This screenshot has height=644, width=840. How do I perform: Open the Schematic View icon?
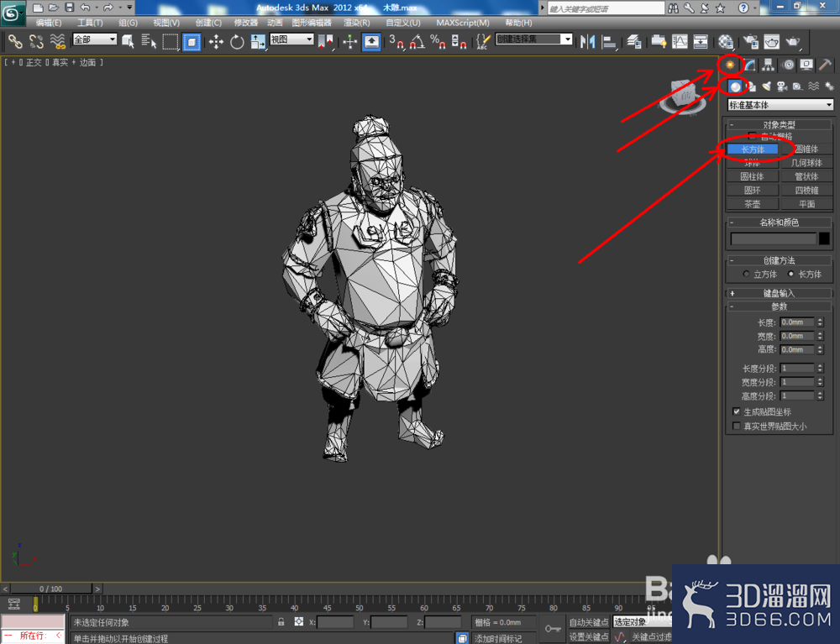click(x=701, y=41)
